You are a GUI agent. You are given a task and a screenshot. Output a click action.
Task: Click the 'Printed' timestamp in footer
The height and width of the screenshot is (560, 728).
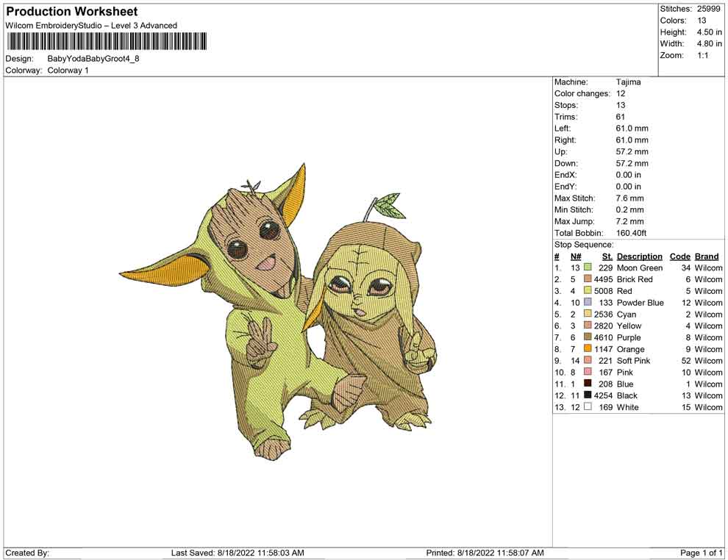[x=485, y=553]
